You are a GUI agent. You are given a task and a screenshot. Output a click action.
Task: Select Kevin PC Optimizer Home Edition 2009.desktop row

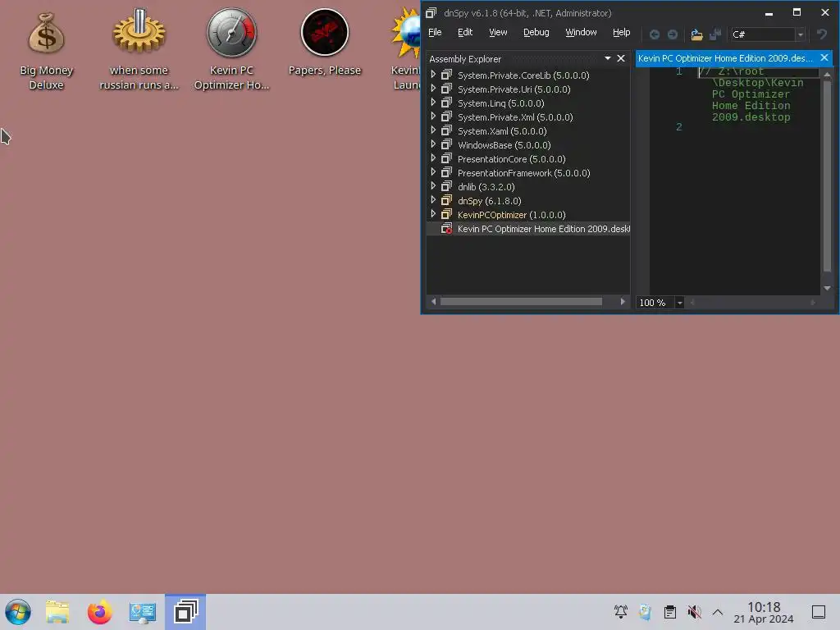(x=528, y=229)
